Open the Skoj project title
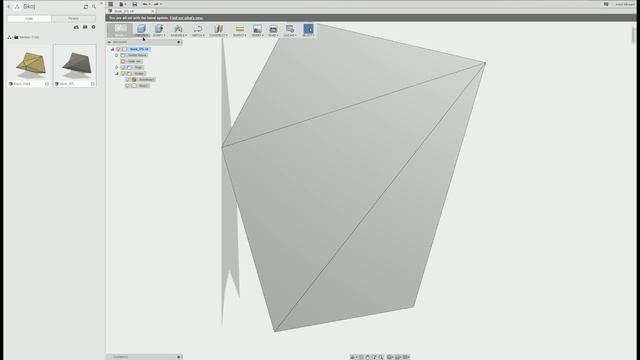 point(29,7)
